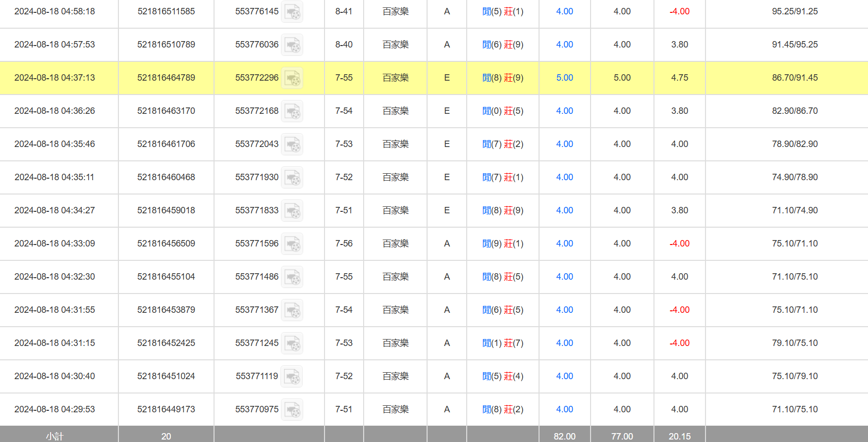Click the 閒(8) 莊(2) result for bet 553770975
The image size is (868, 442).
(x=503, y=409)
